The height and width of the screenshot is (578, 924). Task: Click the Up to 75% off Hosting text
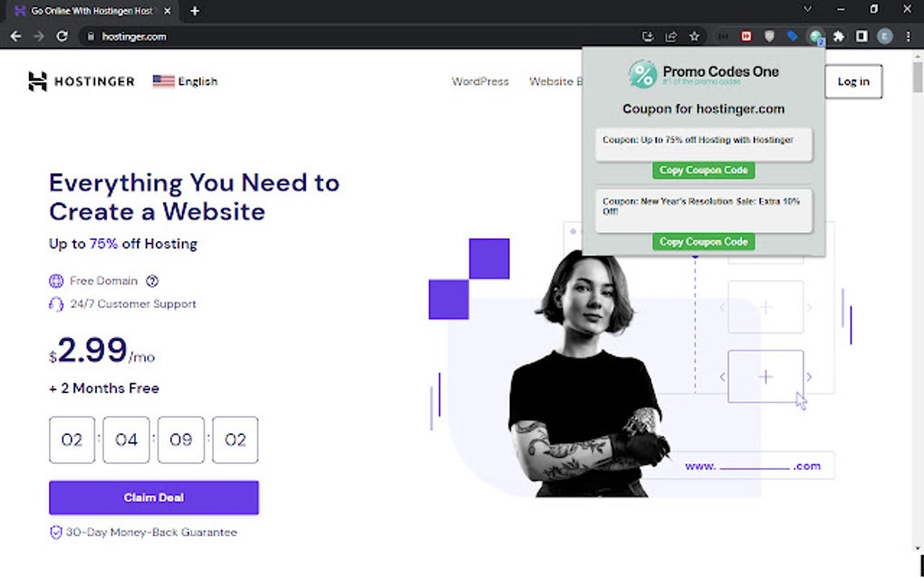click(123, 244)
